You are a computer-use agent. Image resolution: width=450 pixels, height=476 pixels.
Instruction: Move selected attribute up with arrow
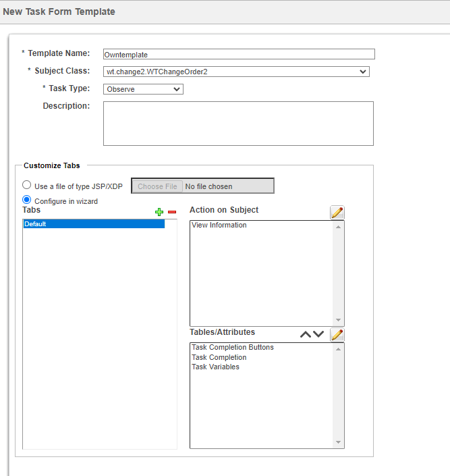[x=306, y=334]
